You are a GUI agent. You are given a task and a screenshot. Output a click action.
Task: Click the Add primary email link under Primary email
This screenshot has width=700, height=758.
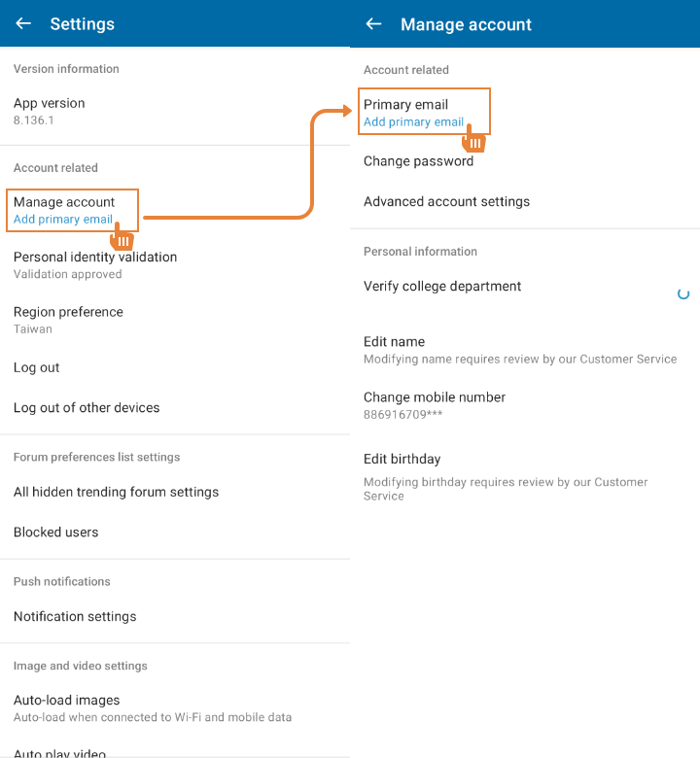(413, 121)
